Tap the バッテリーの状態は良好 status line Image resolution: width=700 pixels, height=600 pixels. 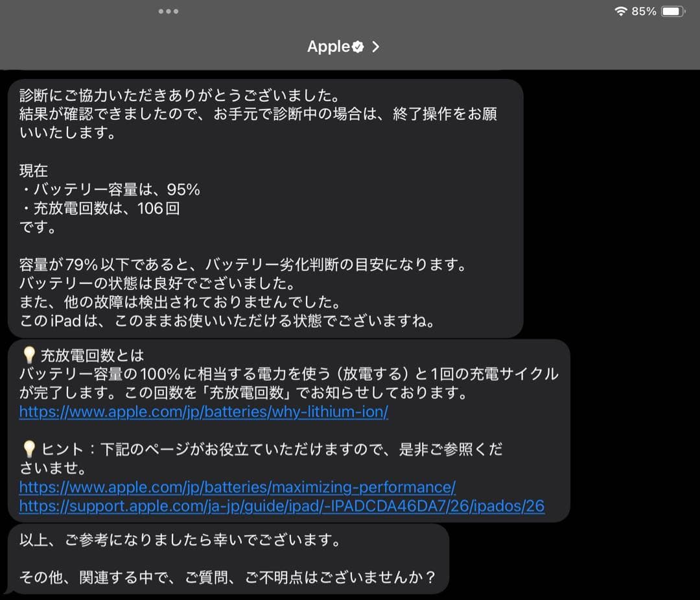[156, 283]
